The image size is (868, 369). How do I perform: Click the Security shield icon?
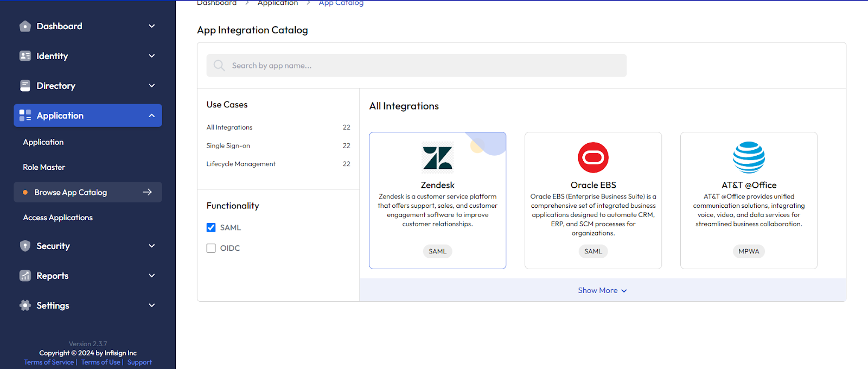click(25, 246)
